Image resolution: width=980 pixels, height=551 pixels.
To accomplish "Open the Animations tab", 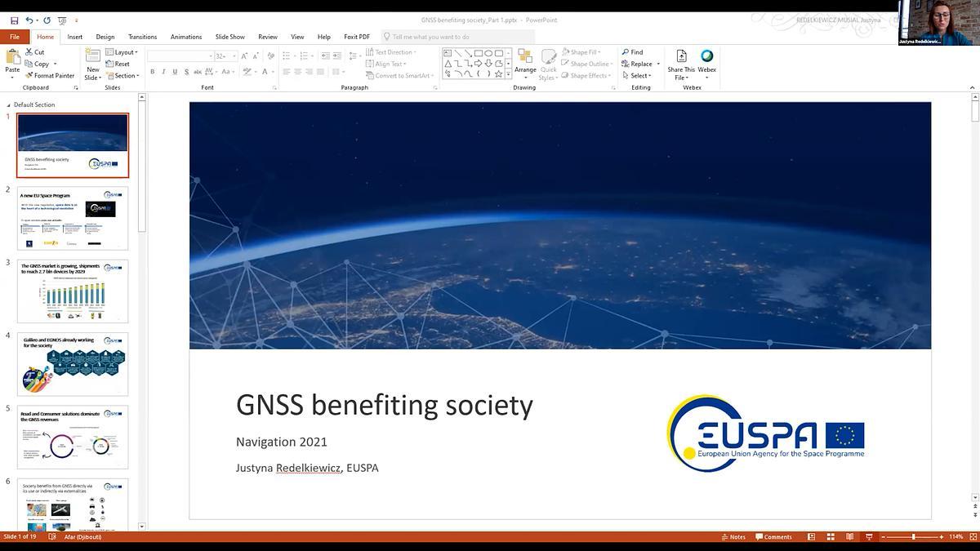I will (186, 37).
